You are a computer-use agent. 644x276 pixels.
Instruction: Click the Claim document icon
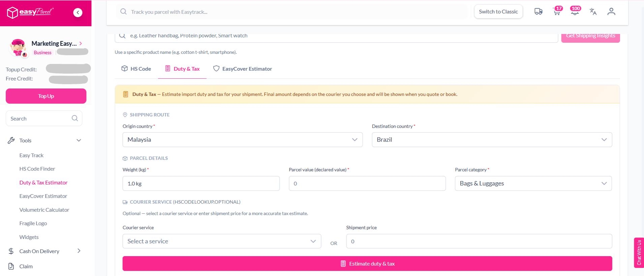pos(11,266)
